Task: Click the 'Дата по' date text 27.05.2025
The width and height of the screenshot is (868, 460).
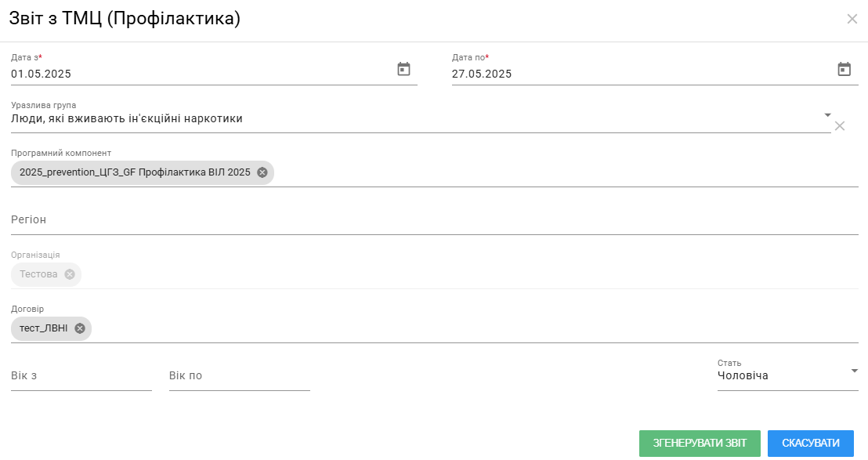Action: click(482, 74)
